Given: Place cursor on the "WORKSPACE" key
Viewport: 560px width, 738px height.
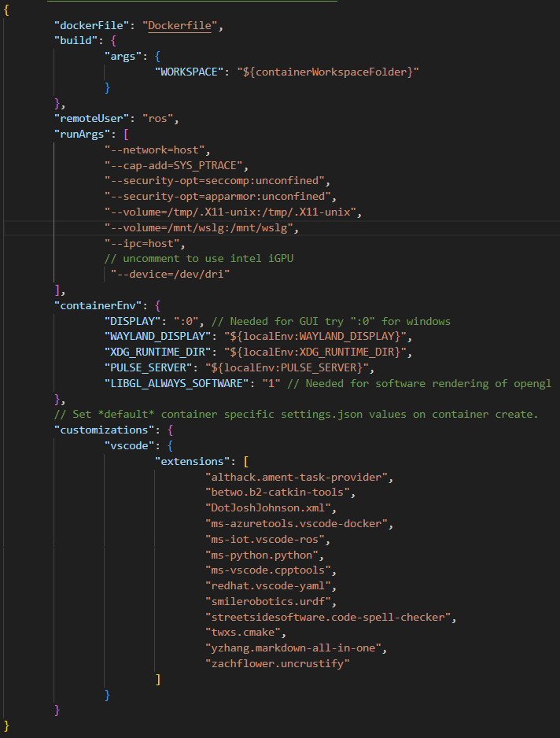Looking at the screenshot, I should coord(189,72).
